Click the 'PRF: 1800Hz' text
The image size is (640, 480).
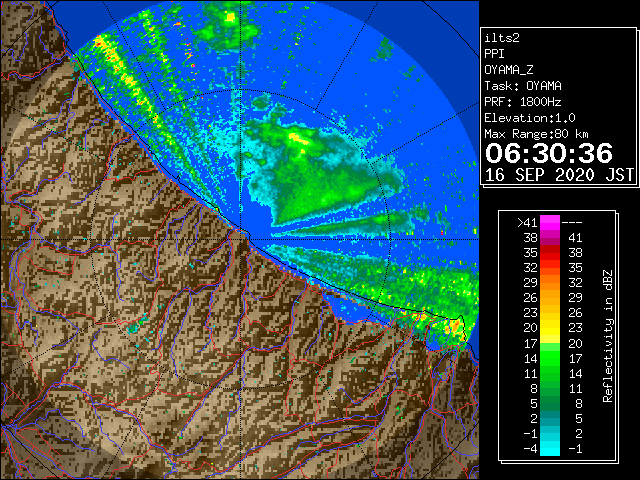click(x=523, y=102)
